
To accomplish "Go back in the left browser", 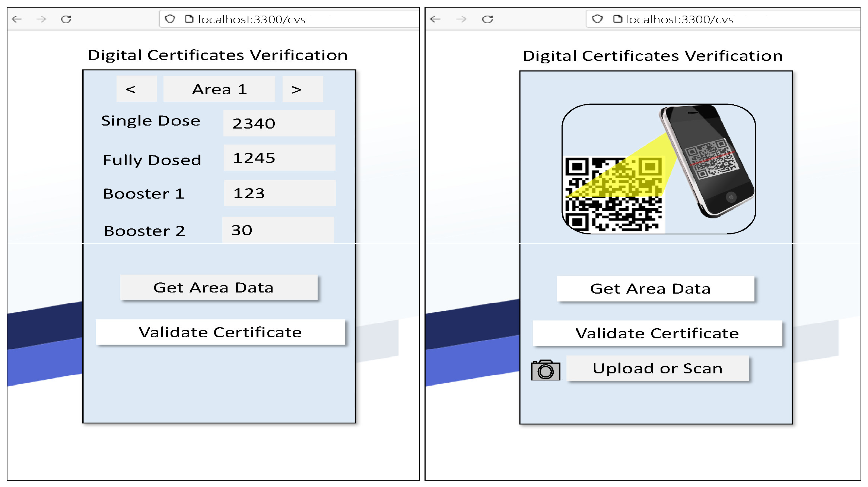I will coord(17,19).
